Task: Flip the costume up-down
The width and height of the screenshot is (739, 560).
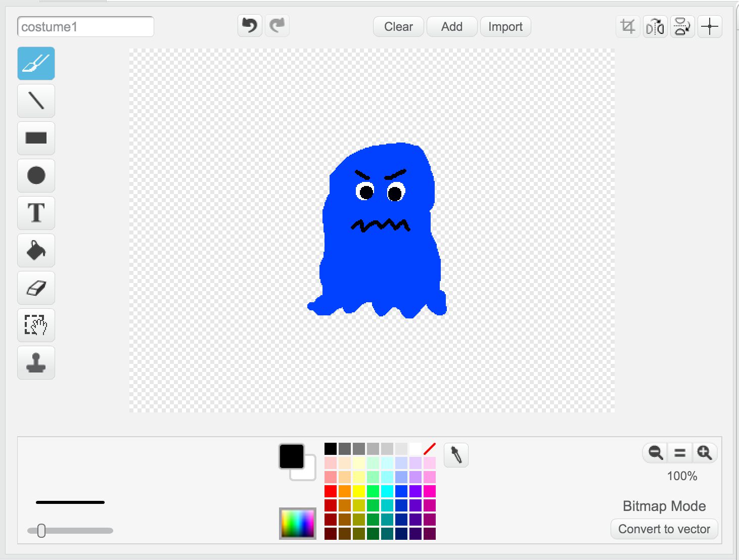Action: tap(682, 26)
